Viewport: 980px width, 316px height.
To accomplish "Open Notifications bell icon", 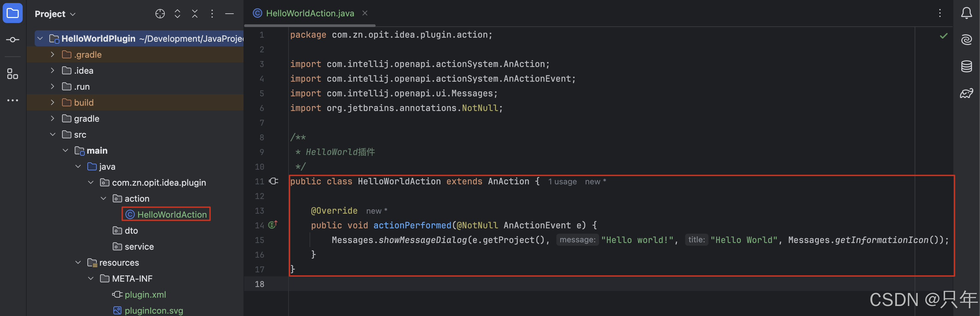I will coord(966,14).
